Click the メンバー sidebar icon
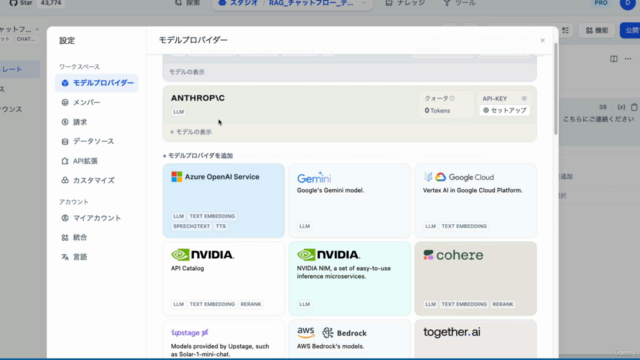The image size is (640, 360). (x=65, y=102)
